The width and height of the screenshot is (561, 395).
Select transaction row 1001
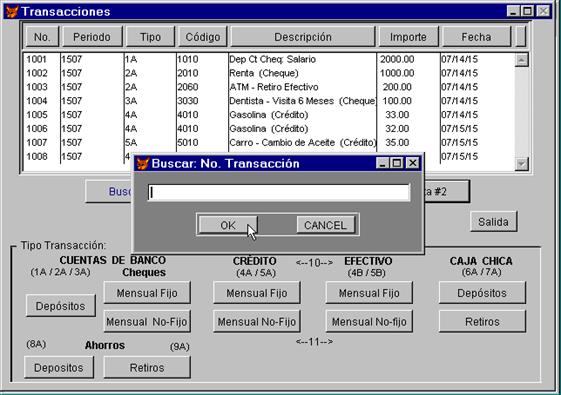point(269,59)
